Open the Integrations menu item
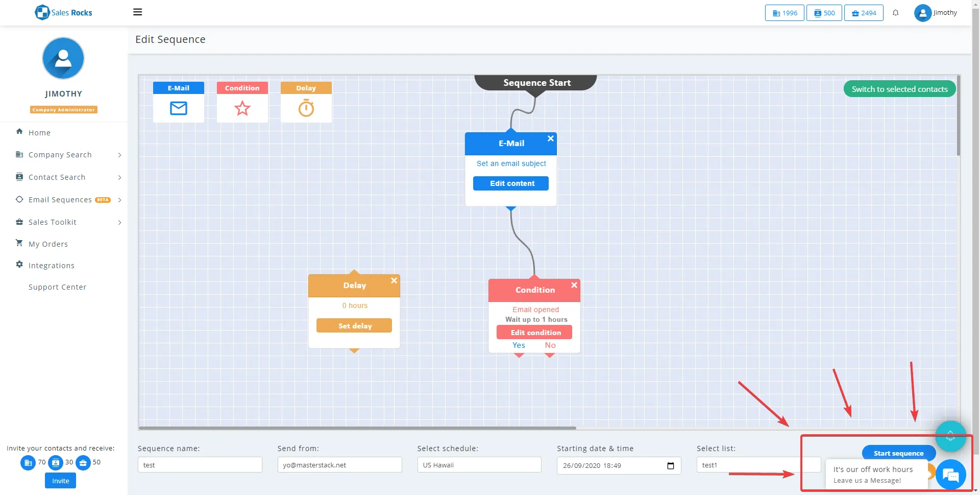This screenshot has width=980, height=495. (52, 266)
